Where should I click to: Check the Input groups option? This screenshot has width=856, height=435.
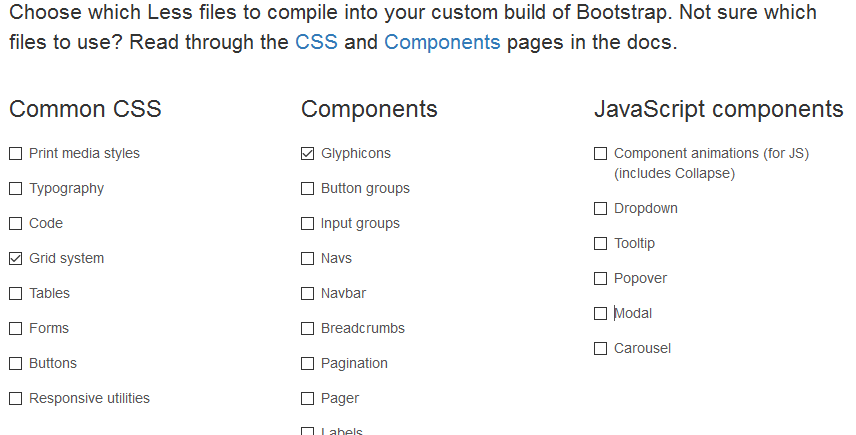[x=308, y=224]
